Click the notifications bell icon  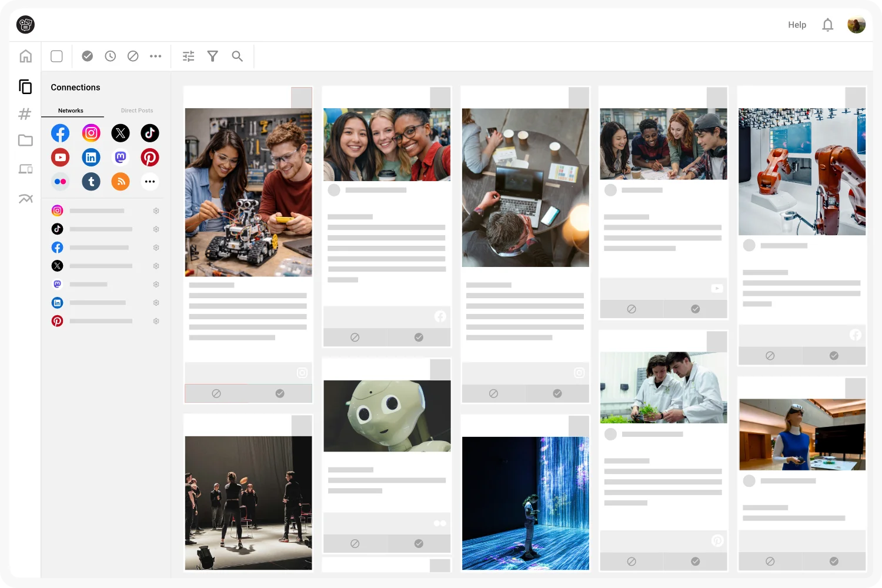pyautogui.click(x=827, y=25)
